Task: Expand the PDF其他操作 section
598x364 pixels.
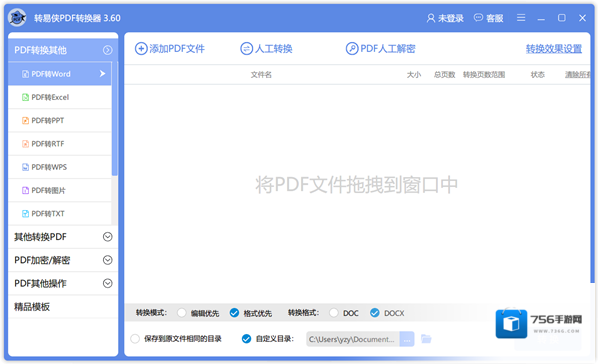Action: pyautogui.click(x=63, y=283)
